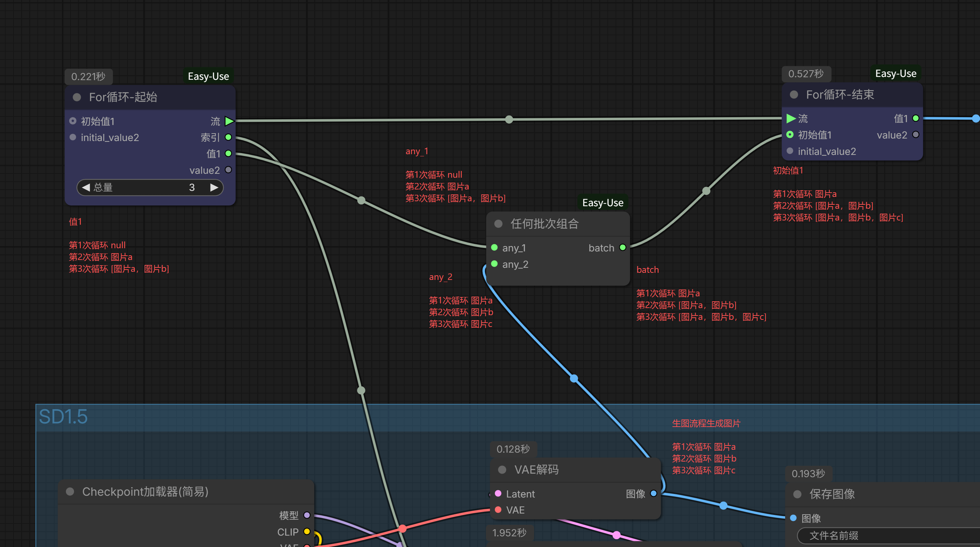Screen dimensions: 980x547
Task: Click the any_2 input socket
Action: [x=494, y=264]
